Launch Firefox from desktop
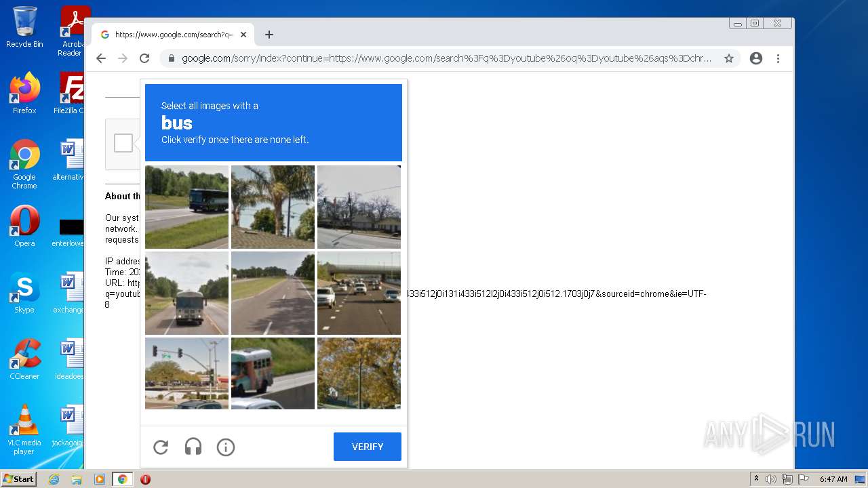 click(24, 94)
